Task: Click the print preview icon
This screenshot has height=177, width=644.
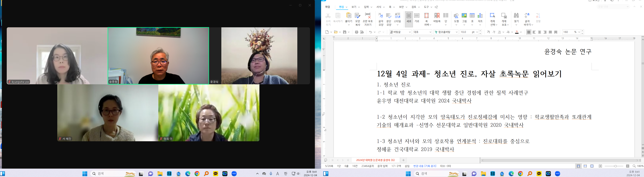Action: pos(362,32)
